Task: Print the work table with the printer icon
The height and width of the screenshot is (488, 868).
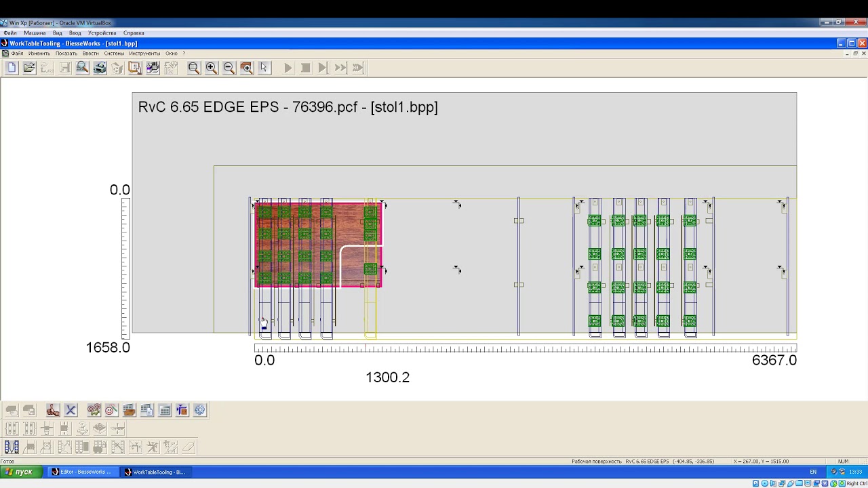Action: [100, 68]
